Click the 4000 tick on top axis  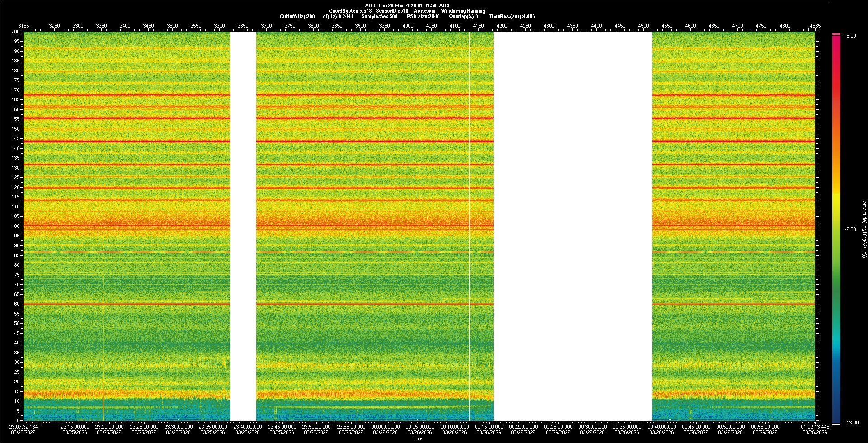point(408,26)
